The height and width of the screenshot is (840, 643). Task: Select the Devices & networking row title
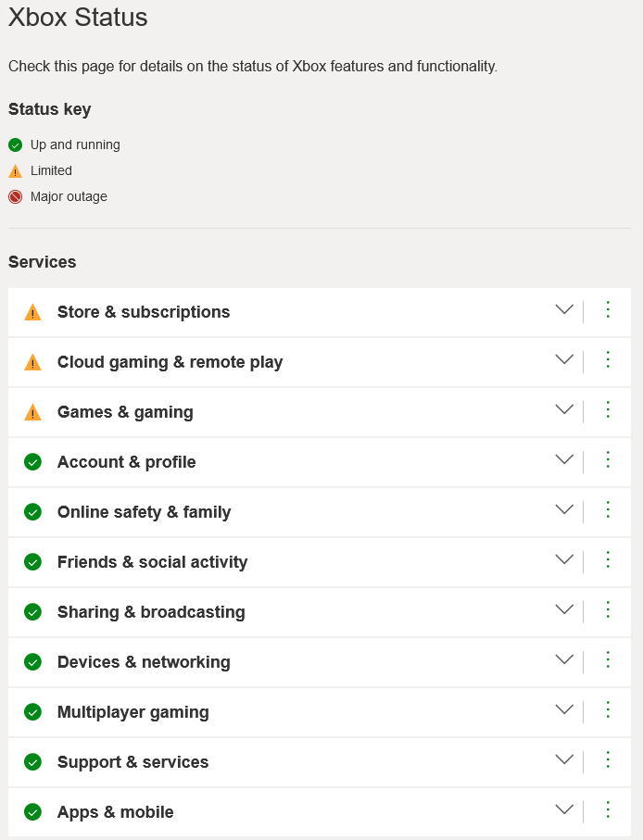(x=144, y=662)
